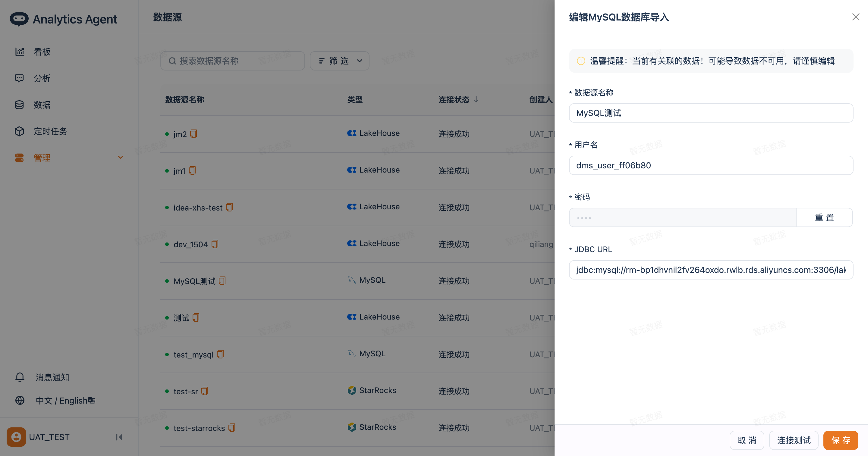The height and width of the screenshot is (456, 868).
Task: Edit the 用户名 field dms_user_ff06b80
Action: click(x=711, y=165)
